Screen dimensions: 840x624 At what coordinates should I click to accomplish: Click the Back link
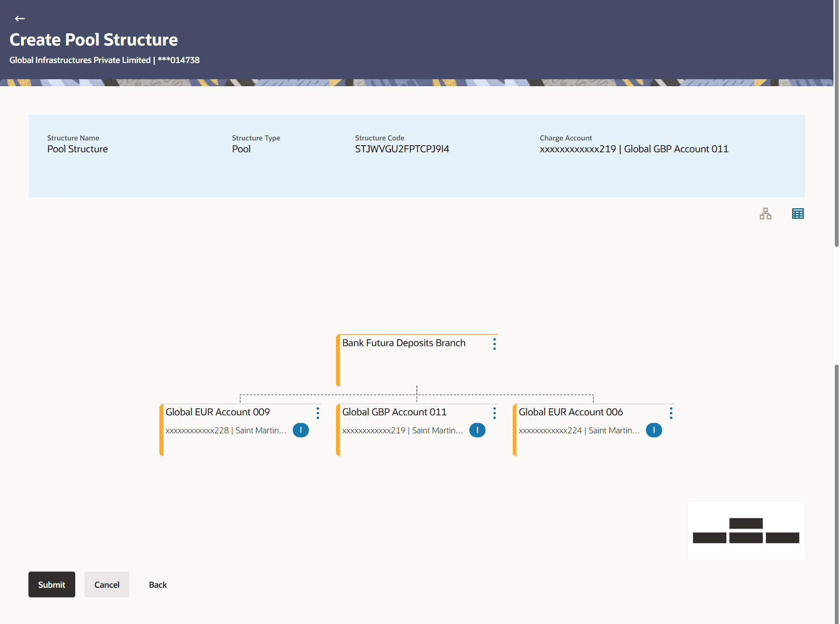click(157, 585)
